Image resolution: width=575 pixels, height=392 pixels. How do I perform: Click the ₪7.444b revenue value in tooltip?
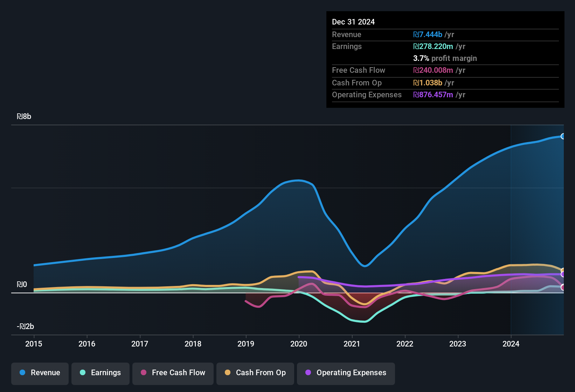[428, 35]
